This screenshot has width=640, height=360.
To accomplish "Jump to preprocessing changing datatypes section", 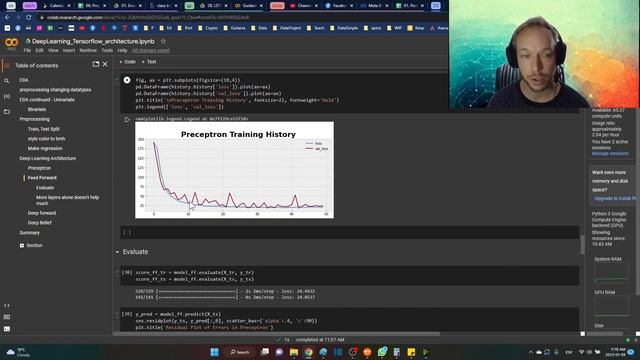I will point(55,90).
